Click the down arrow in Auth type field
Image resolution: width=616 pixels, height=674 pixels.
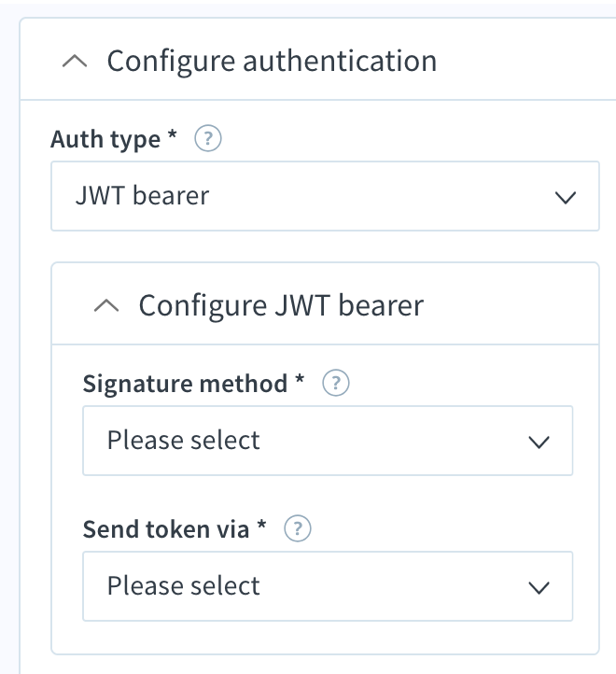point(566,198)
